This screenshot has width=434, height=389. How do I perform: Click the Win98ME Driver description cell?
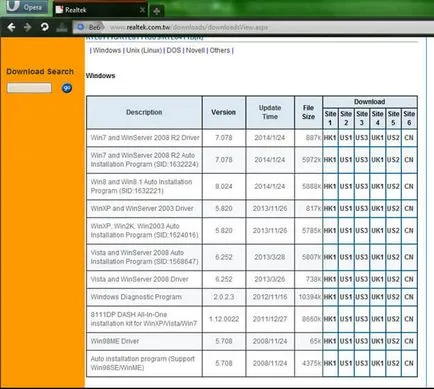pos(144,341)
